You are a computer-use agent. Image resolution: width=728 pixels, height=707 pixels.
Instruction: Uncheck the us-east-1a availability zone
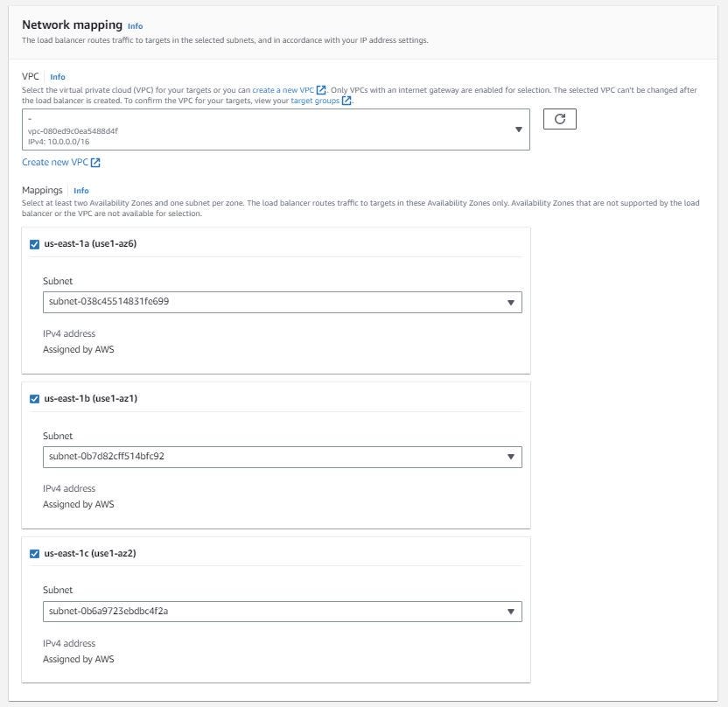pyautogui.click(x=34, y=244)
